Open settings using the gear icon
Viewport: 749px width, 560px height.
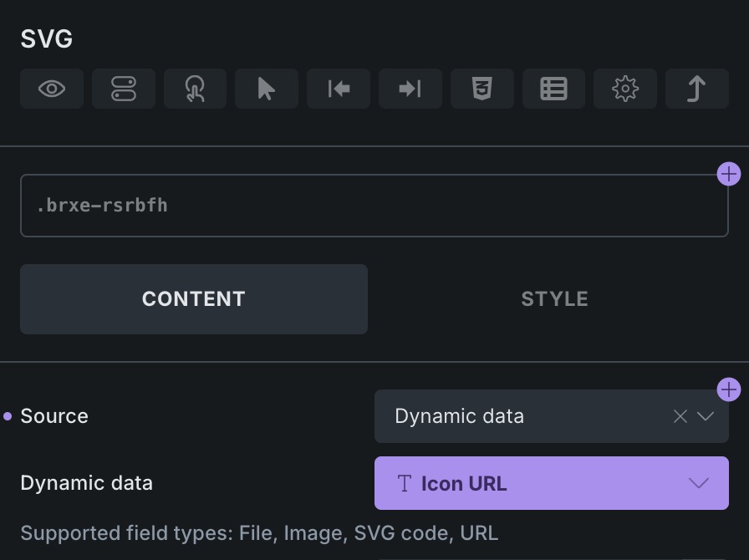click(625, 89)
